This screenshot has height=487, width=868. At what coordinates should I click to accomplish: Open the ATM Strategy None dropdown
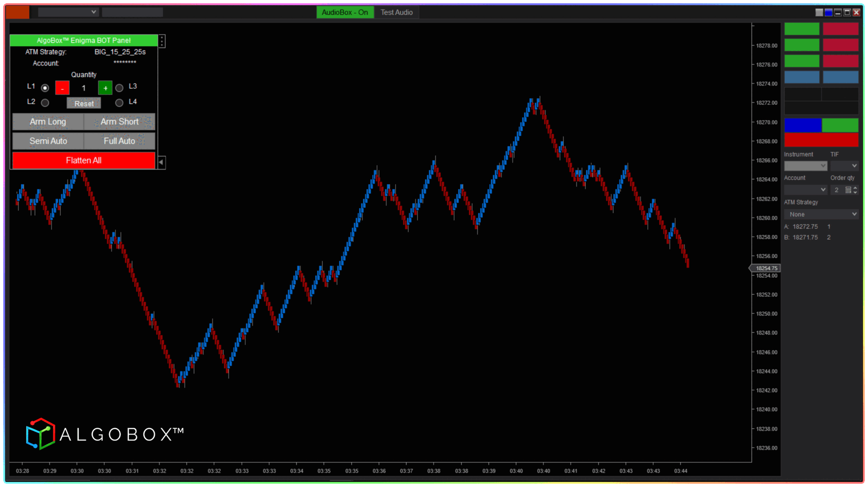click(821, 214)
